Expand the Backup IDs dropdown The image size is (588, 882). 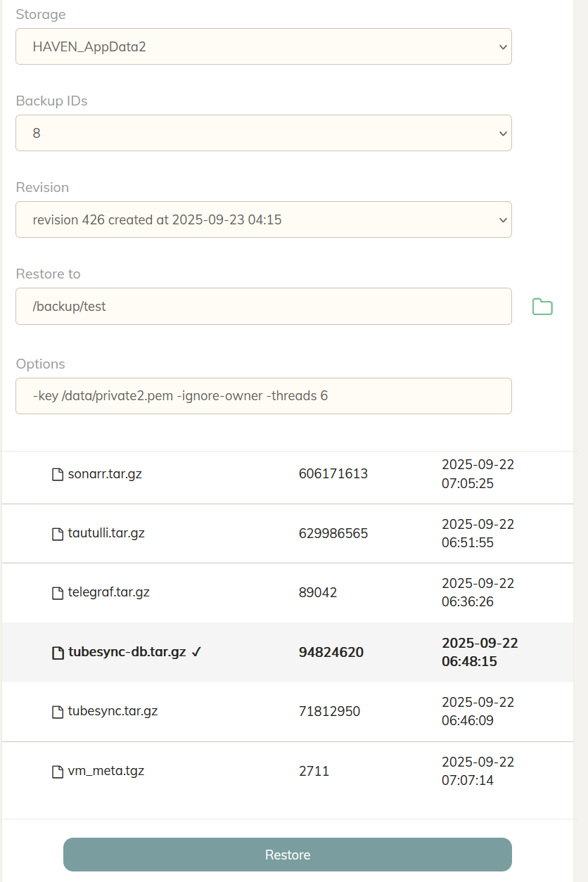tap(263, 133)
